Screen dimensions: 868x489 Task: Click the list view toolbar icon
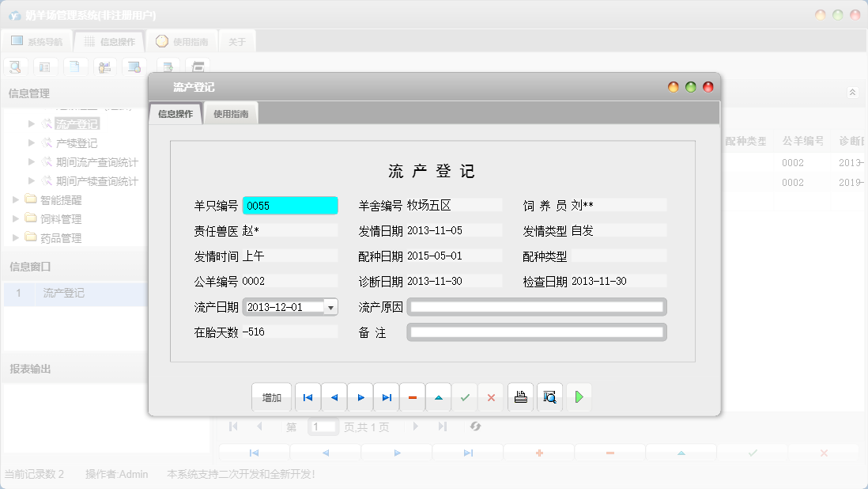[45, 67]
